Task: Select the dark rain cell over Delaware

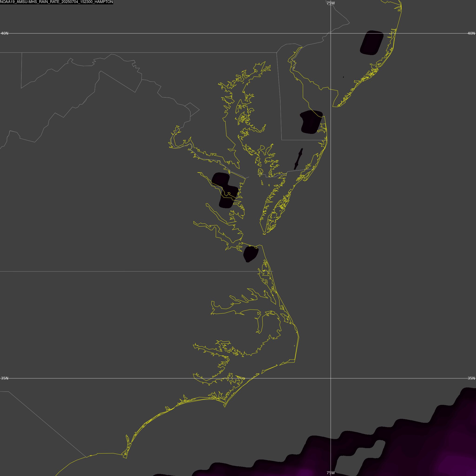Action: [x=311, y=122]
